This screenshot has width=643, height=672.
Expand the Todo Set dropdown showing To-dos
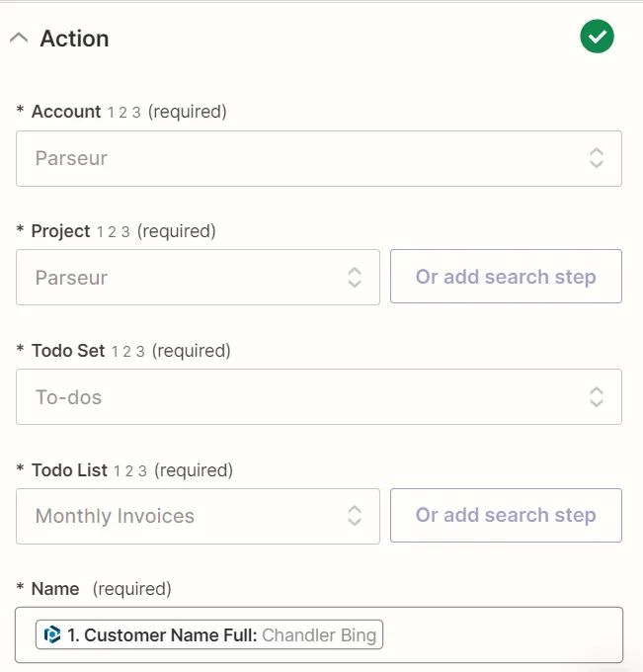(296, 397)
